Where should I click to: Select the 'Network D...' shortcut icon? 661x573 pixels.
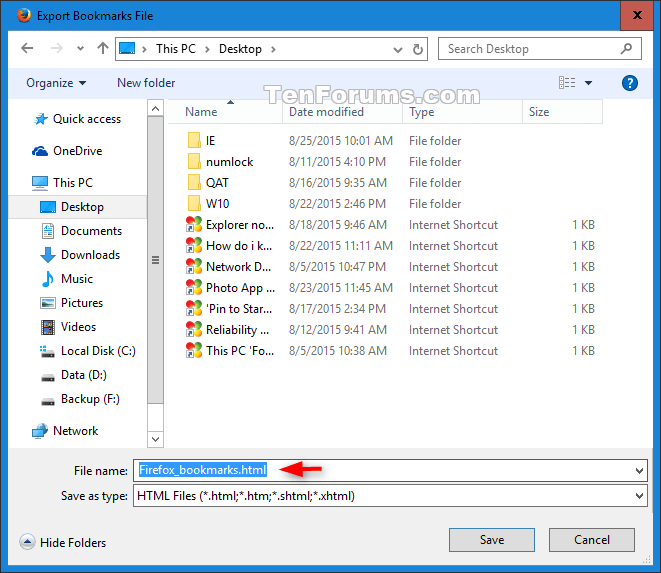click(x=194, y=266)
